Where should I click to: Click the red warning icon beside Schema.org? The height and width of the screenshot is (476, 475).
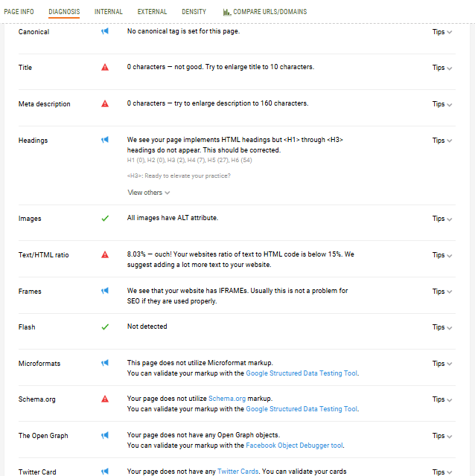coord(105,399)
